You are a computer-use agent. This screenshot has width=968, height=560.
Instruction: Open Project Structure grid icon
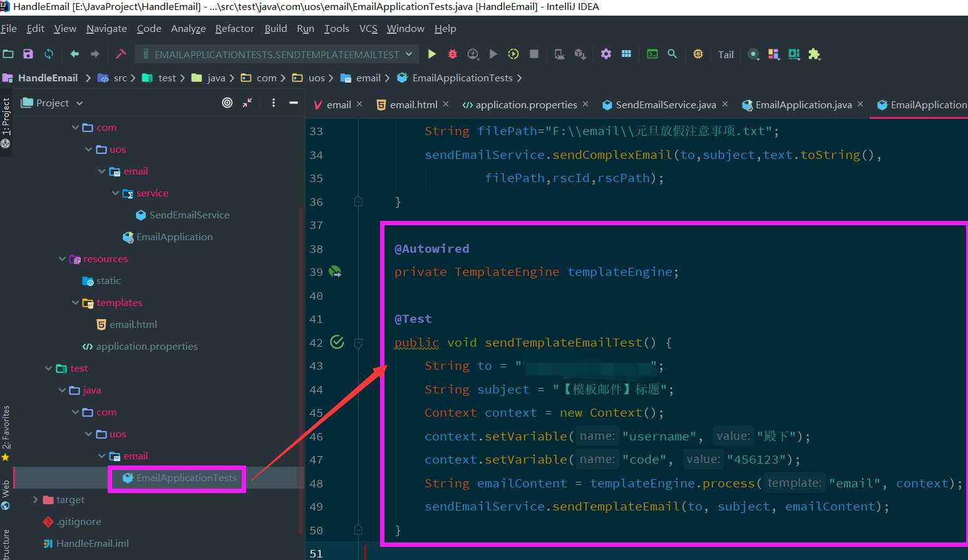click(x=626, y=54)
